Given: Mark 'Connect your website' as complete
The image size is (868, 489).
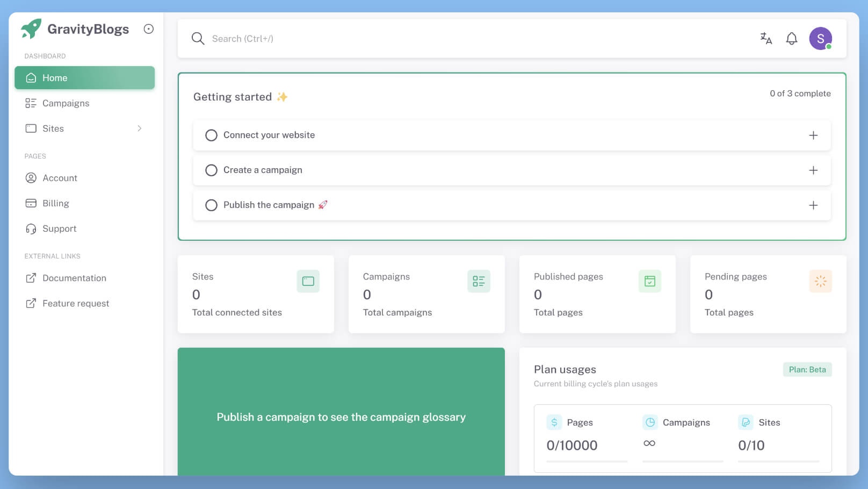Looking at the screenshot, I should pyautogui.click(x=211, y=135).
